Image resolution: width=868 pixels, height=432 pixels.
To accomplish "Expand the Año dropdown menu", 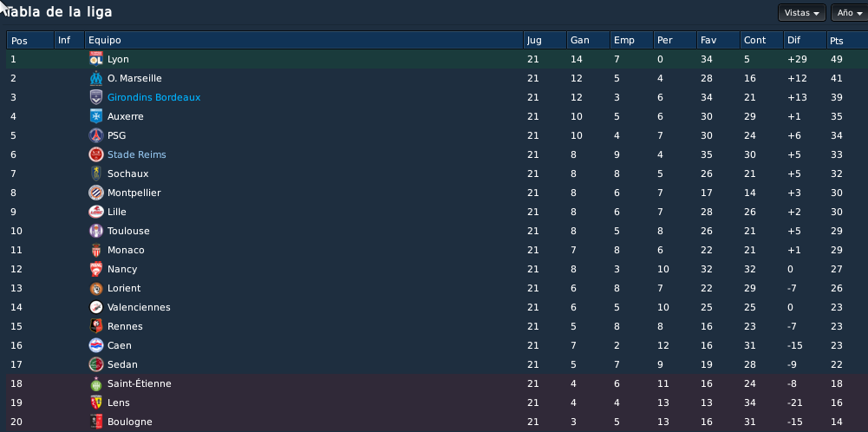I will [850, 13].
